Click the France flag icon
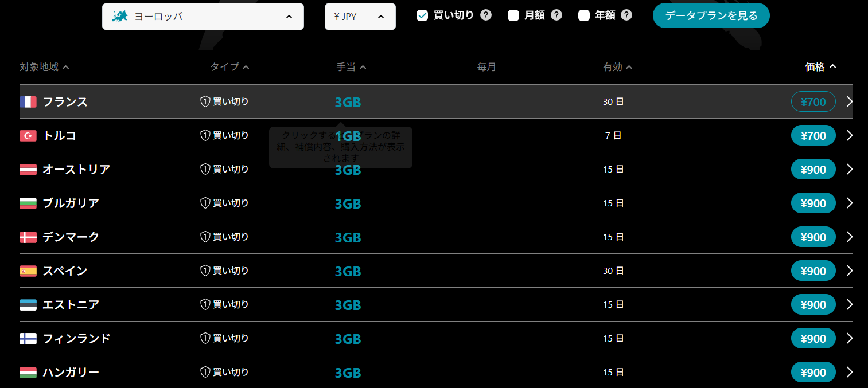Viewport: 868px width, 388px height. (x=28, y=102)
